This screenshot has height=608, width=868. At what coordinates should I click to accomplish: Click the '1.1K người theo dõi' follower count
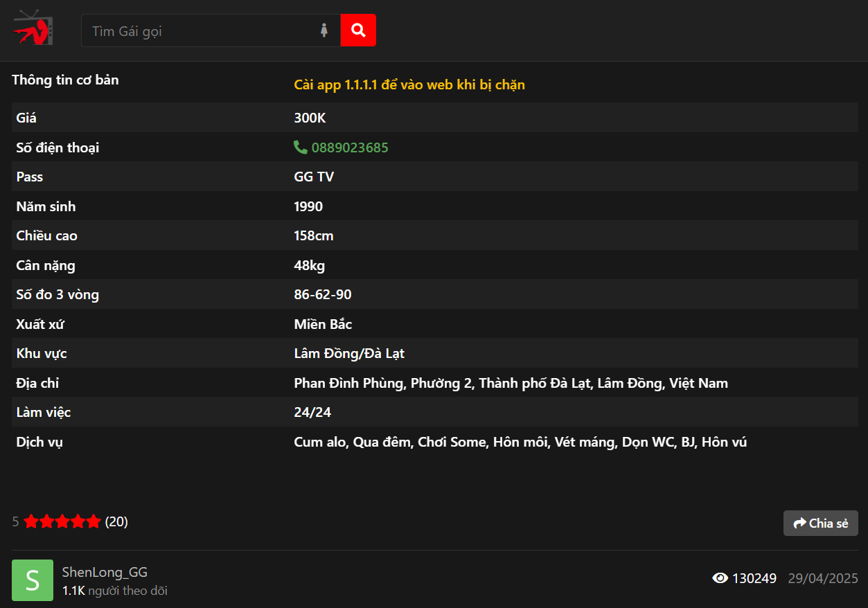click(x=115, y=591)
